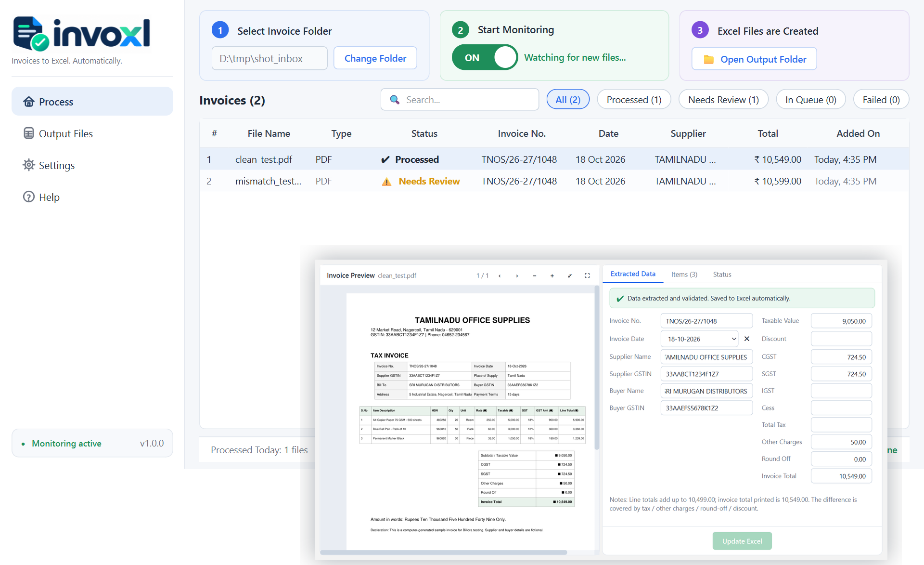
Task: Filter invoices by All (2)
Action: point(568,100)
